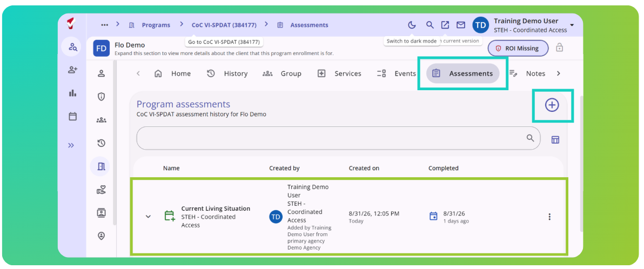
Task: Click the ROI Missing button
Action: click(518, 48)
